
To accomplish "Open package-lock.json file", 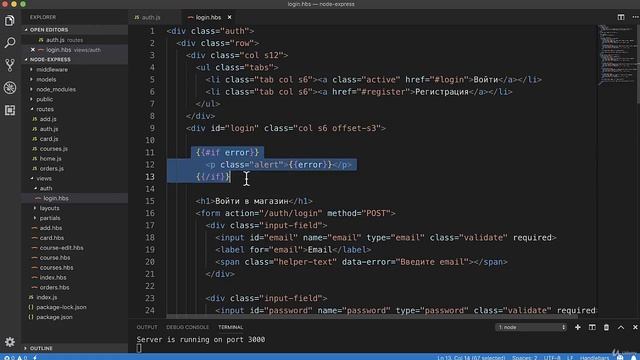I will (x=61, y=307).
